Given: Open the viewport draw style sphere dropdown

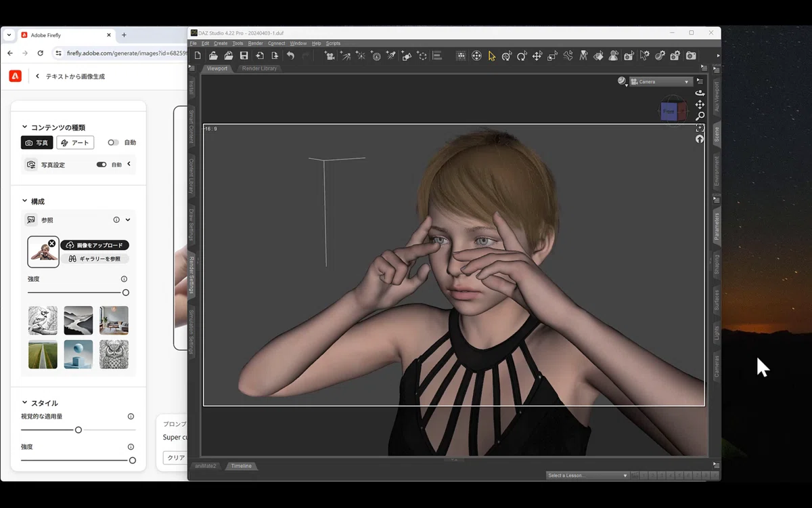Looking at the screenshot, I should pos(623,81).
